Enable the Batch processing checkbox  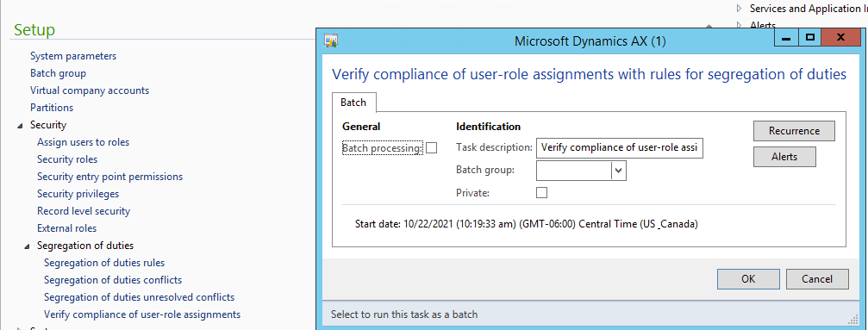click(431, 148)
